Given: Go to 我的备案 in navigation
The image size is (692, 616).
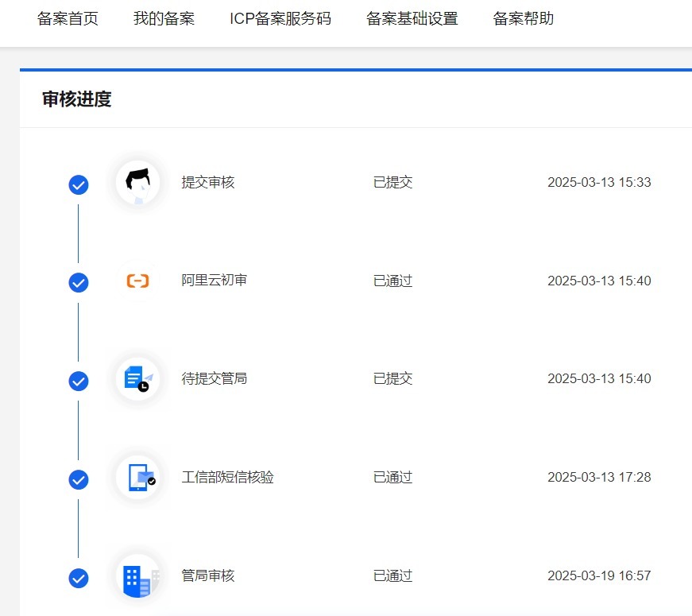Looking at the screenshot, I should [164, 19].
